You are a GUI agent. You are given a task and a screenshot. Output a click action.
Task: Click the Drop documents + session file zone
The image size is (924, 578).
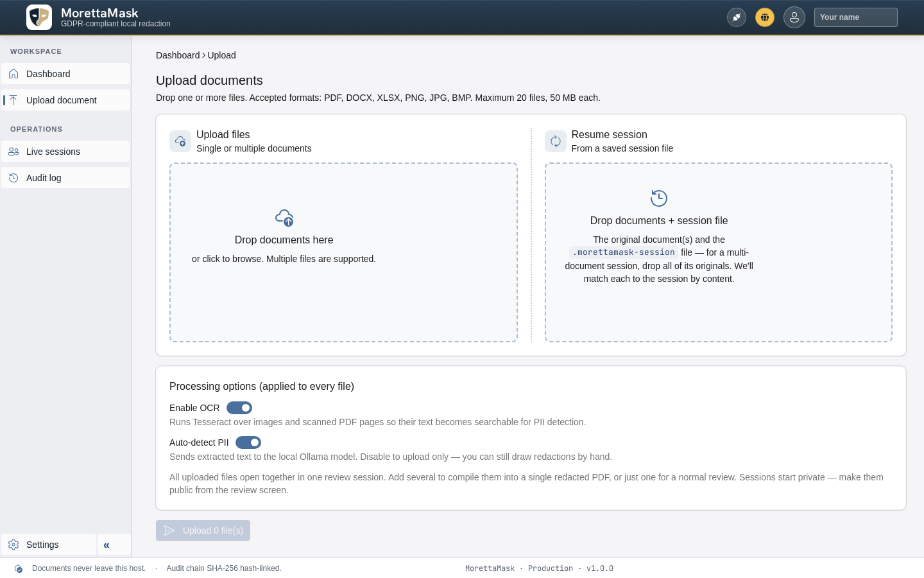tap(719, 252)
